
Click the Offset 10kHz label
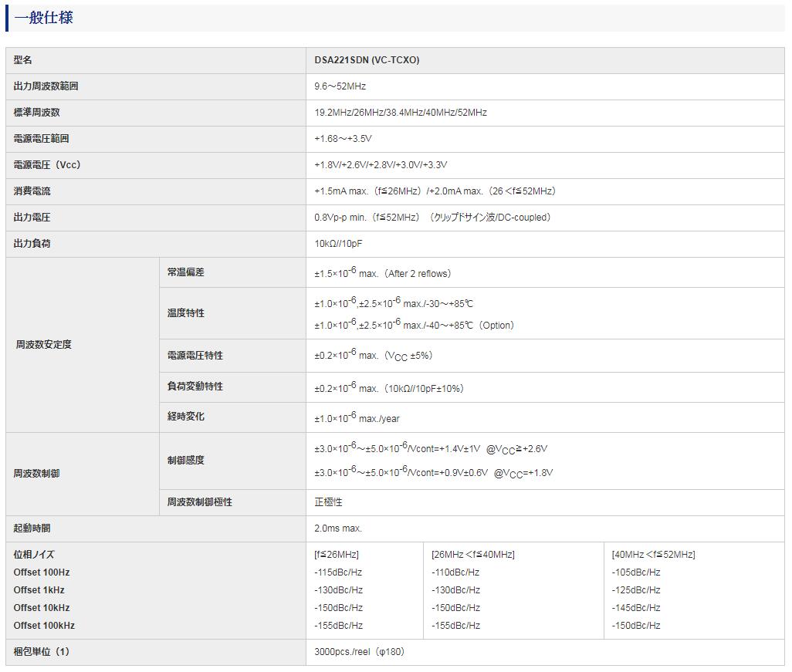[42, 607]
